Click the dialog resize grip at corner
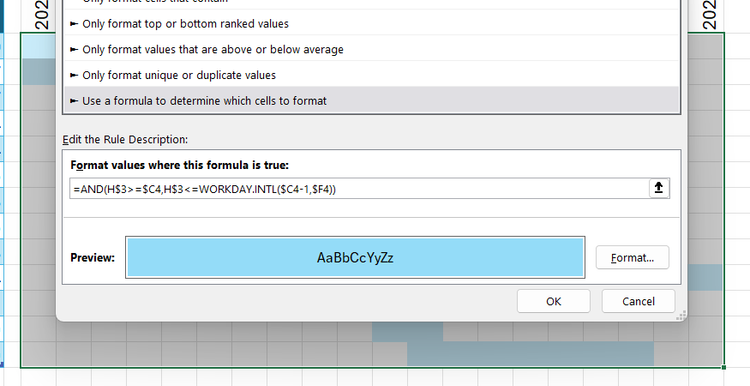Screen dimensions: 750x386 point(681,315)
